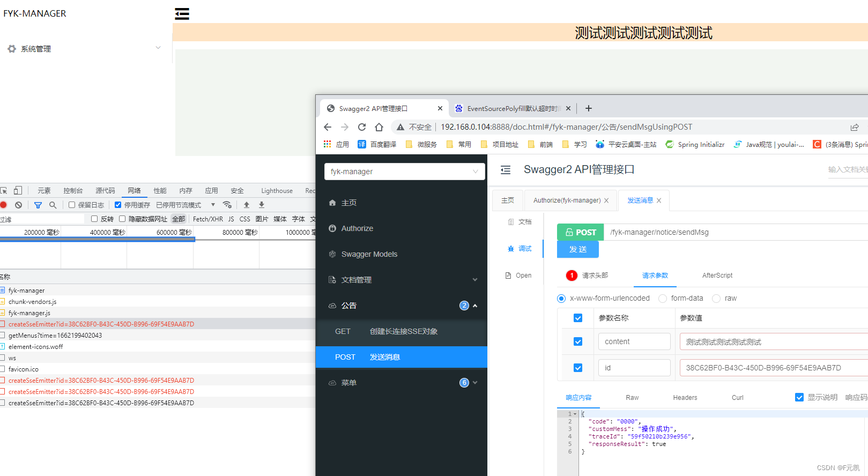Select form-data radio button
Viewport: 868px width, 476px height.
(x=663, y=299)
